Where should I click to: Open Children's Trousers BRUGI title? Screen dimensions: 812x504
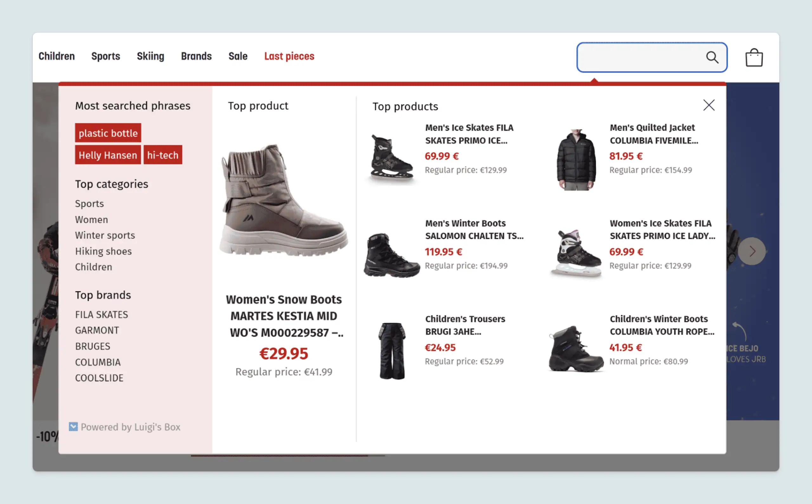[465, 325]
